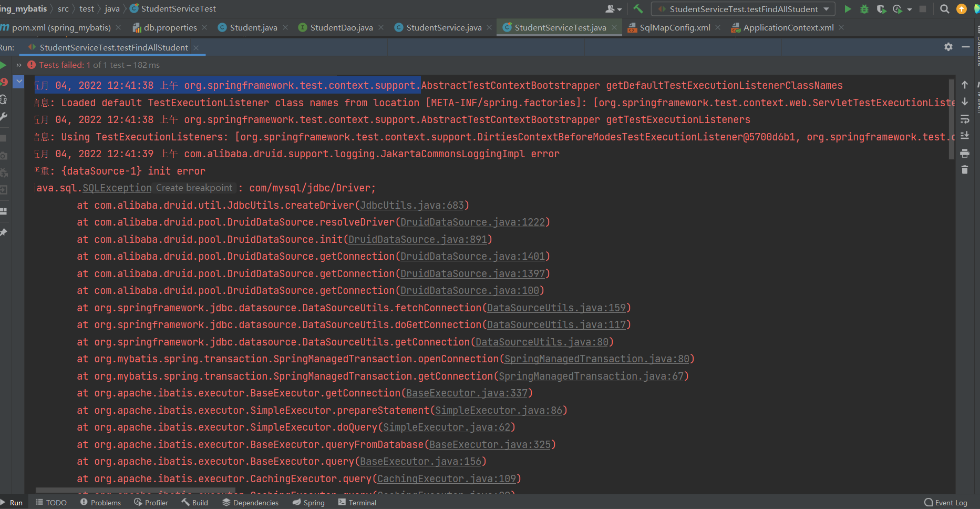
Task: Click breadcrumb 'src'
Action: 63,9
